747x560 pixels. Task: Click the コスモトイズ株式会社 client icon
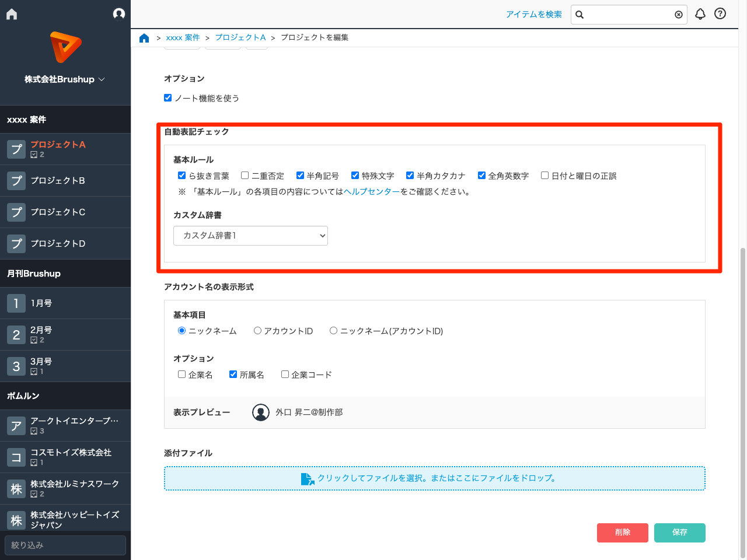click(16, 457)
